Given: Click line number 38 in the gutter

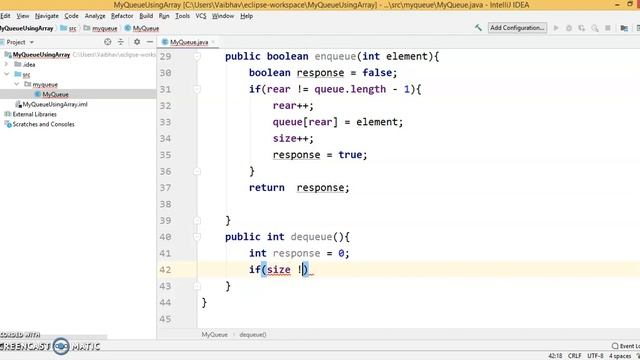Looking at the screenshot, I should pyautogui.click(x=165, y=204).
